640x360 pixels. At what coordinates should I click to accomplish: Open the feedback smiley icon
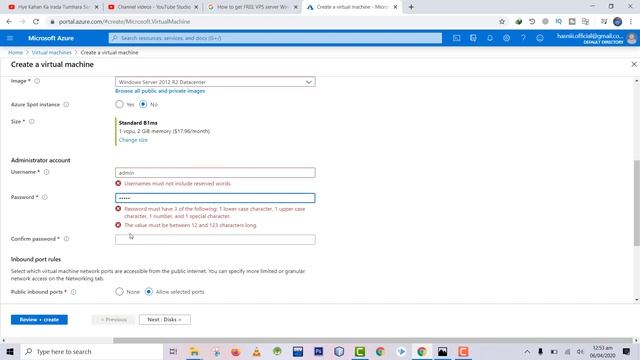click(540, 38)
